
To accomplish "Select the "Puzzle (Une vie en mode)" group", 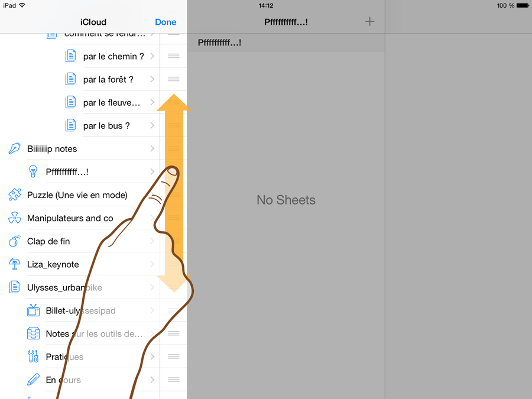I will point(77,195).
